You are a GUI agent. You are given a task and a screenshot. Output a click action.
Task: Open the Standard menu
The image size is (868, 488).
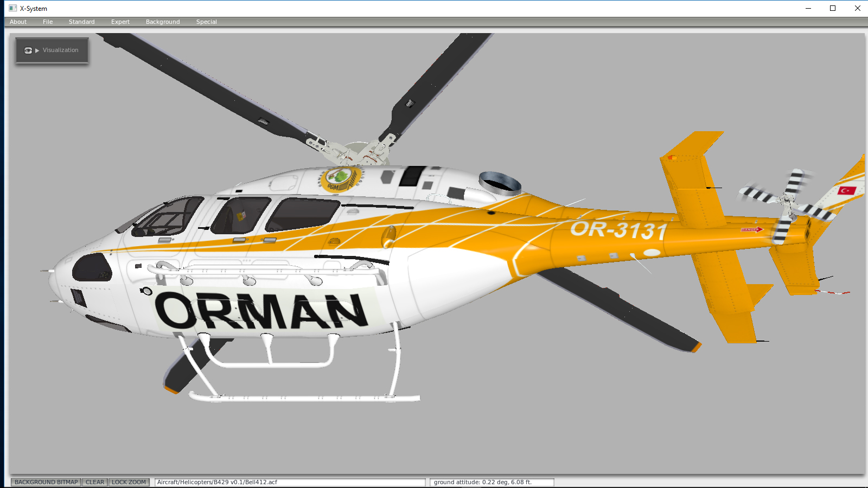click(81, 22)
